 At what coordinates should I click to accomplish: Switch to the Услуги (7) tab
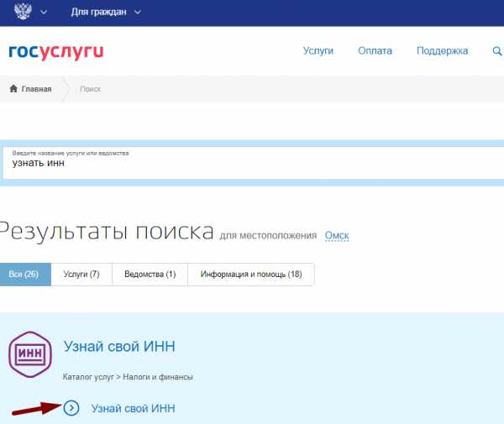[81, 275]
